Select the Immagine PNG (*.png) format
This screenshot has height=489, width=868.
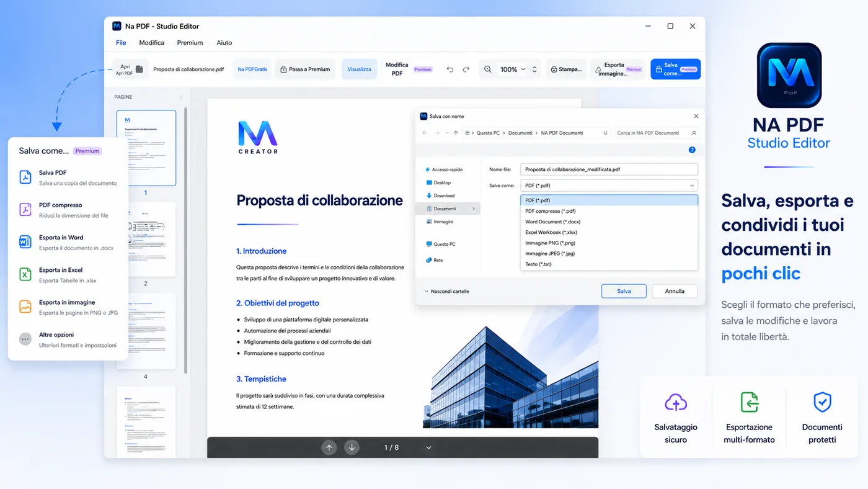click(x=609, y=243)
